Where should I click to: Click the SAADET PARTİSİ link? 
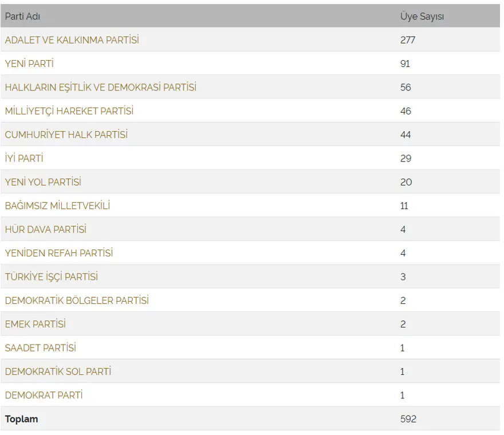pyautogui.click(x=41, y=347)
